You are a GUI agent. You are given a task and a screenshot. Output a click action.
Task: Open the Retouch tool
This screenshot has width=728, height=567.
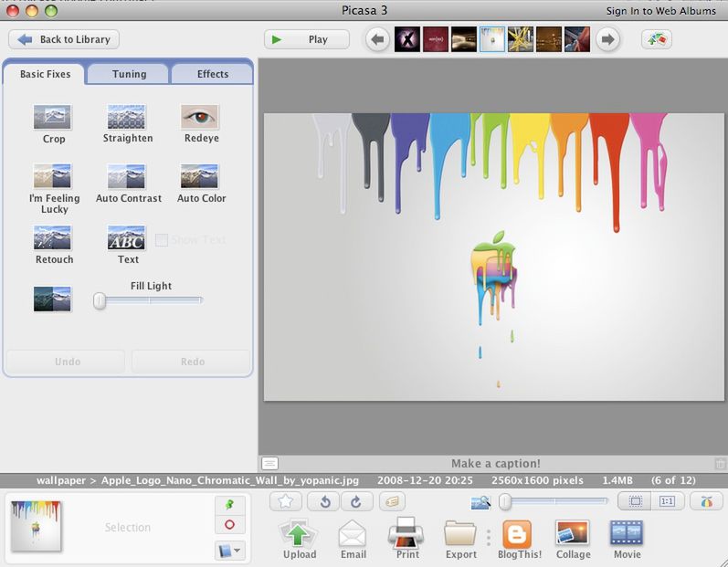click(53, 239)
